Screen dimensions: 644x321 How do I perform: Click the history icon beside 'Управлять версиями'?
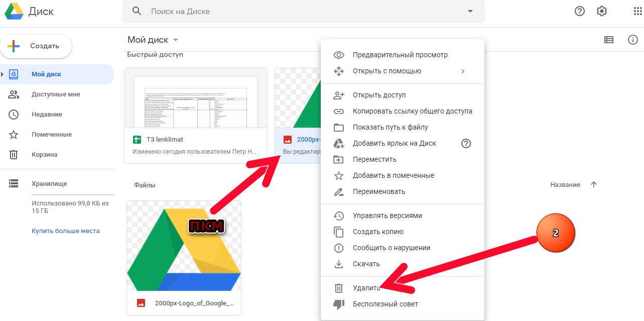(339, 216)
